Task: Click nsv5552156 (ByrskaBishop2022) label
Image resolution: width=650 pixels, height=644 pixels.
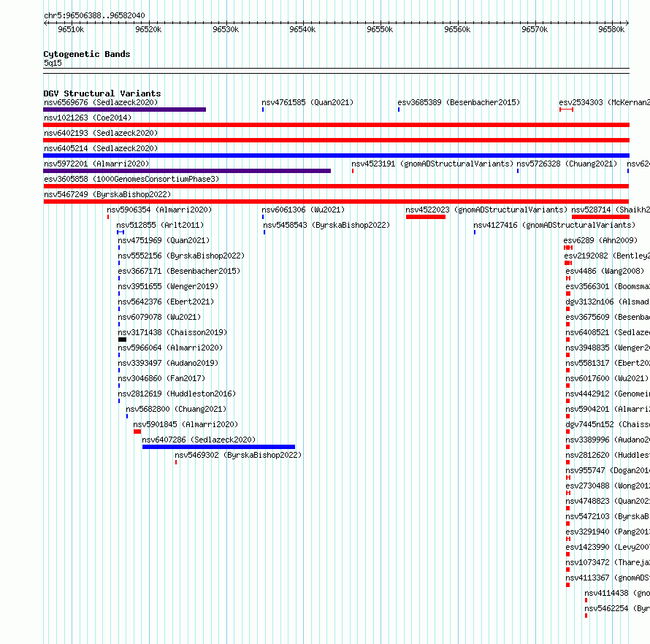Action: (x=181, y=256)
